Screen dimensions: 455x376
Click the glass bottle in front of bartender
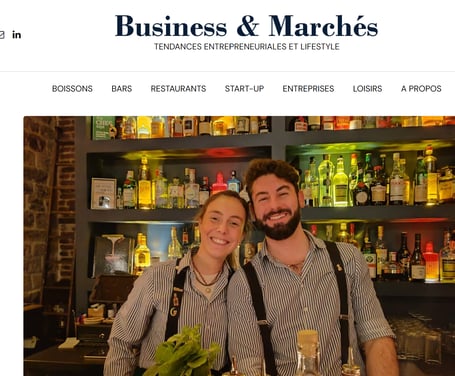click(308, 353)
